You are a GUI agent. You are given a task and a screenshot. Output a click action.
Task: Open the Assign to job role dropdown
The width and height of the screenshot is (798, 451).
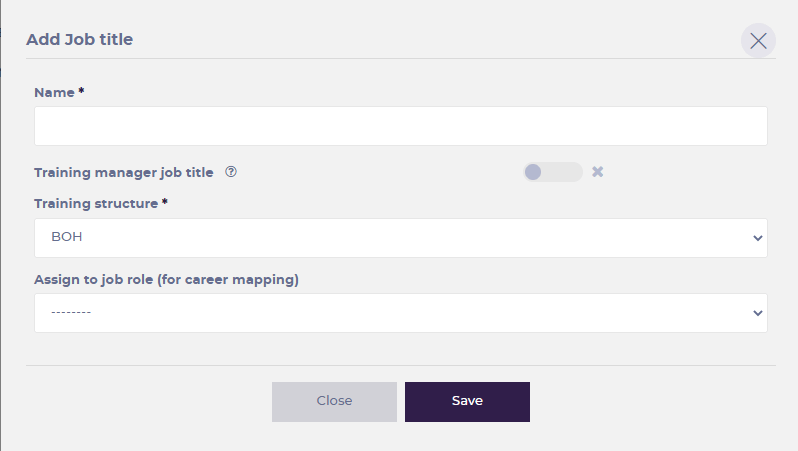pyautogui.click(x=401, y=313)
